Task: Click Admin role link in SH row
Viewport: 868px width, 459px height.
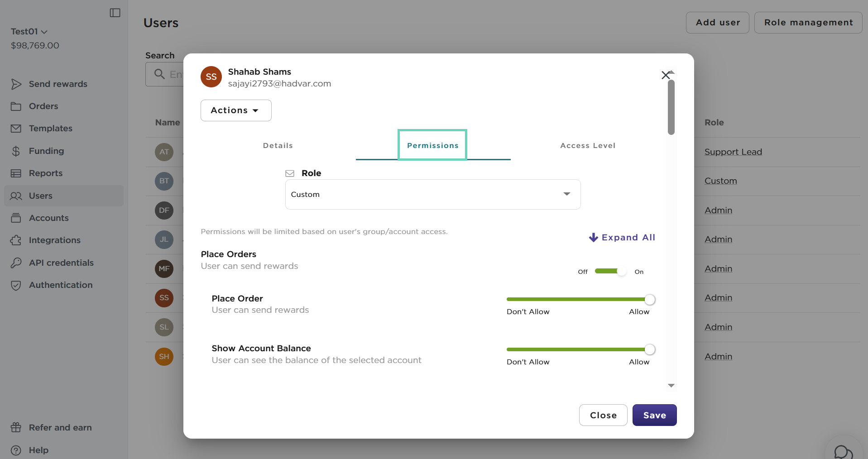Action: 718,356
